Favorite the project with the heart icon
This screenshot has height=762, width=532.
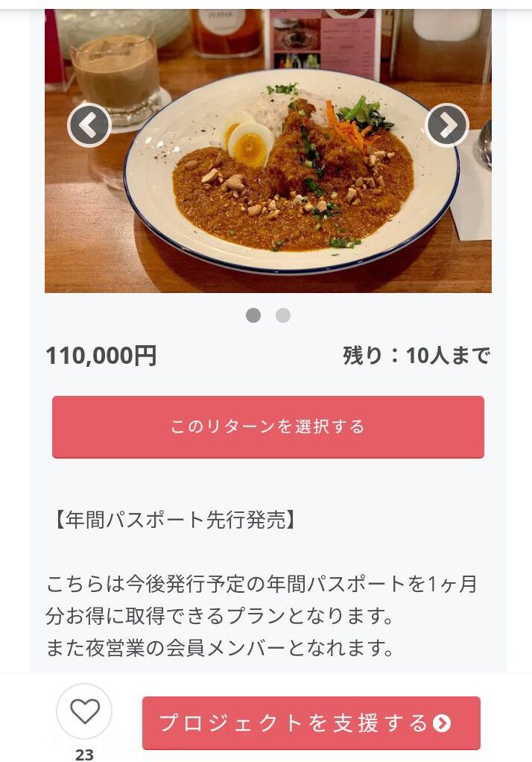pos(84,711)
